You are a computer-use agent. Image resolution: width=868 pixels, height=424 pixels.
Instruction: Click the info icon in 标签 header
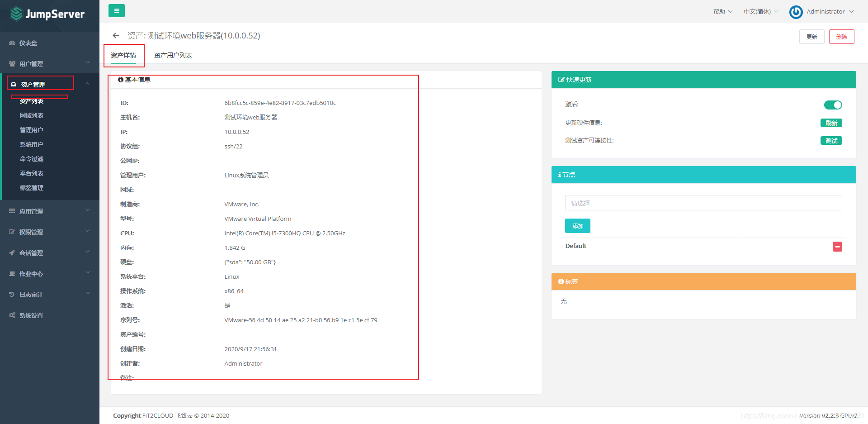pyautogui.click(x=561, y=281)
